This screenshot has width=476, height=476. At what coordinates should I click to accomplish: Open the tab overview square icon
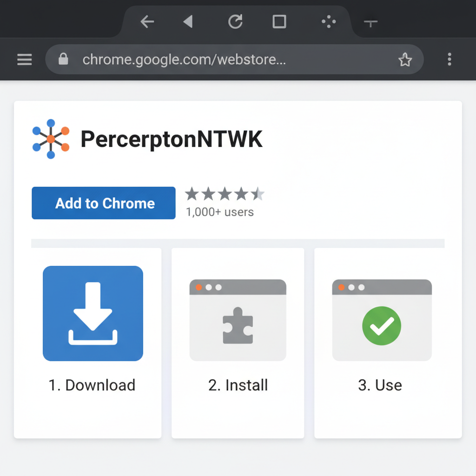pos(278,21)
